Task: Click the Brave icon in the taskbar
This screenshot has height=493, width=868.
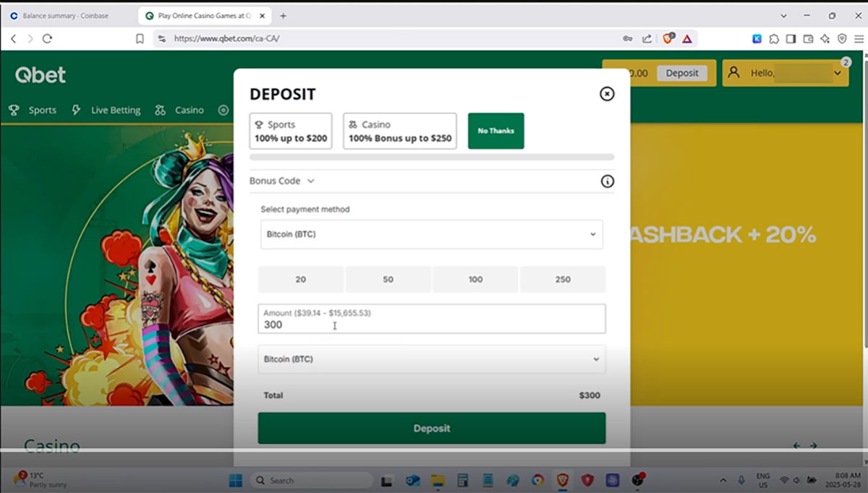Action: [x=562, y=480]
